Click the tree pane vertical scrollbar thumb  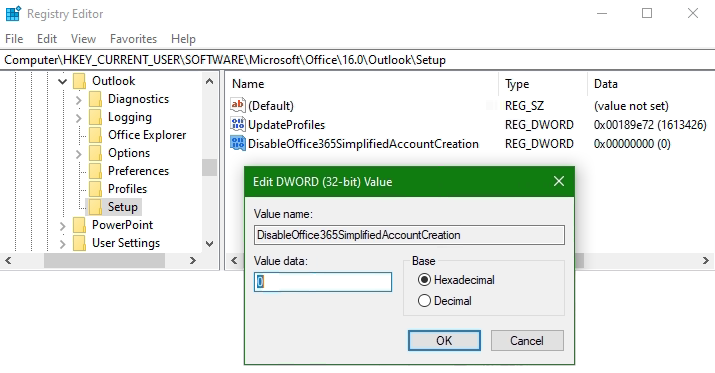click(x=210, y=167)
